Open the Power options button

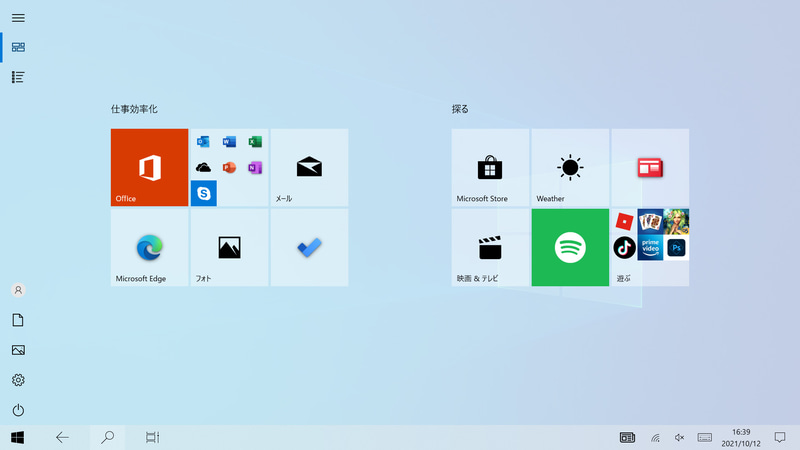pyautogui.click(x=18, y=410)
